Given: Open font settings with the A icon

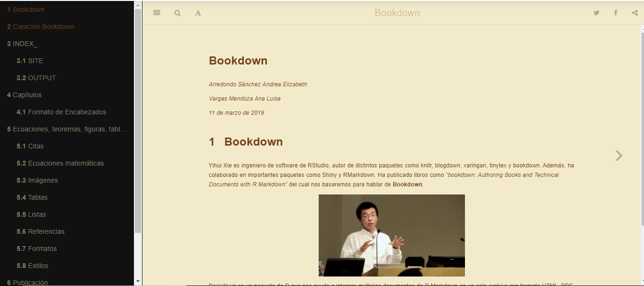Looking at the screenshot, I should click(198, 13).
